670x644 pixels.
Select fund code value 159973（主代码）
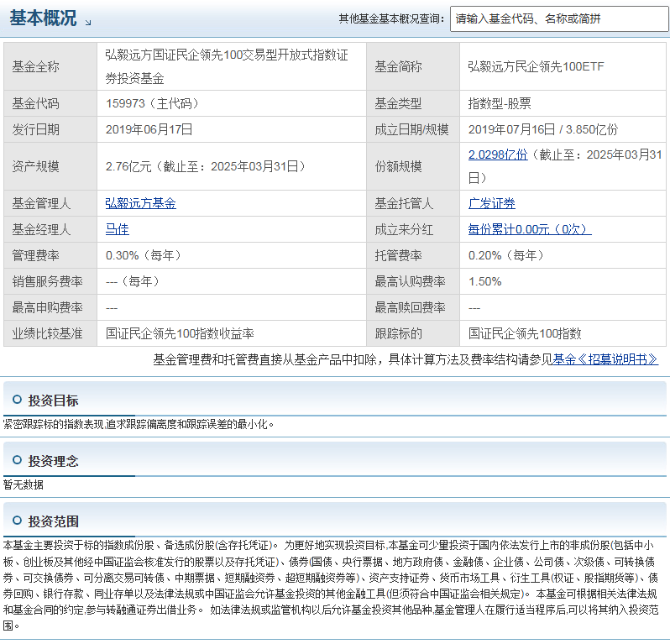(x=152, y=103)
